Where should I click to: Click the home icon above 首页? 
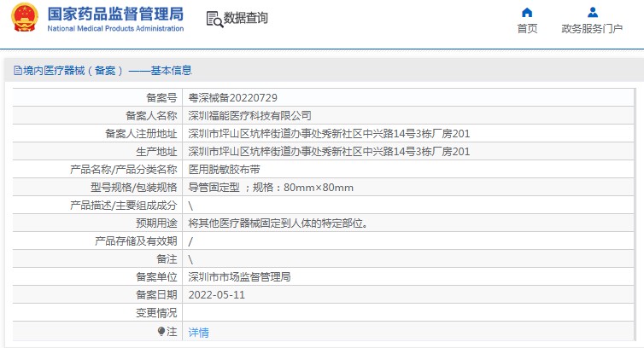pos(527,12)
